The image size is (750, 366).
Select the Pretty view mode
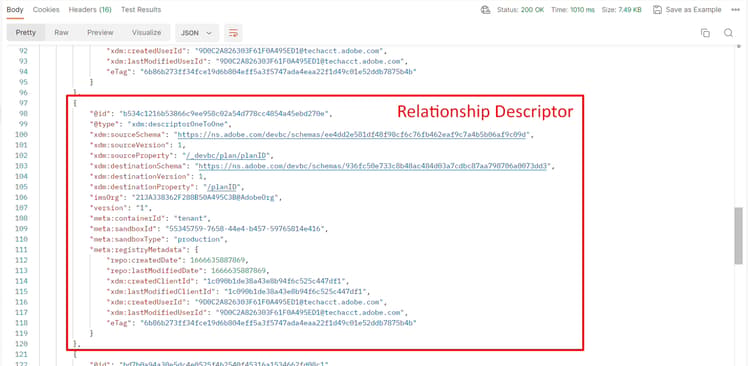tap(26, 33)
